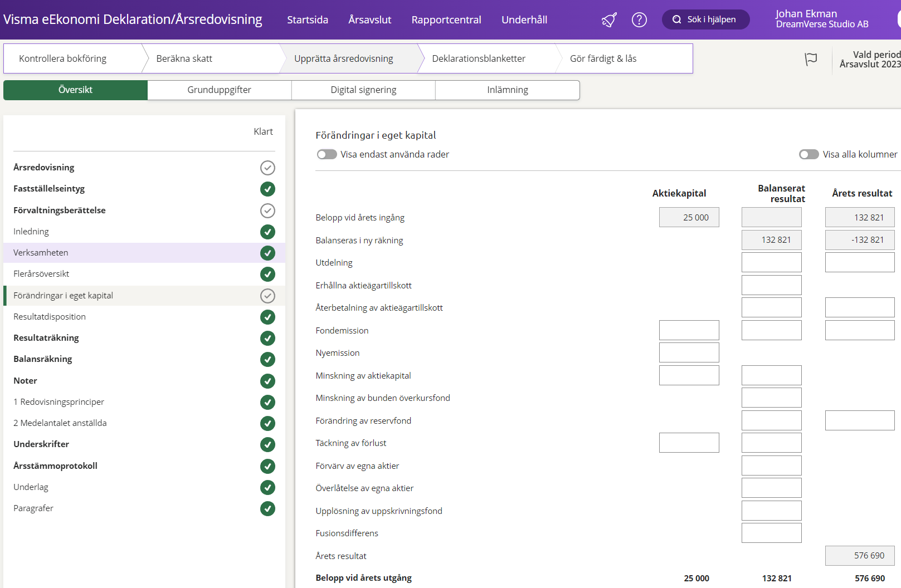This screenshot has width=901, height=588.
Task: Open the Underhåll menu
Action: click(x=524, y=19)
